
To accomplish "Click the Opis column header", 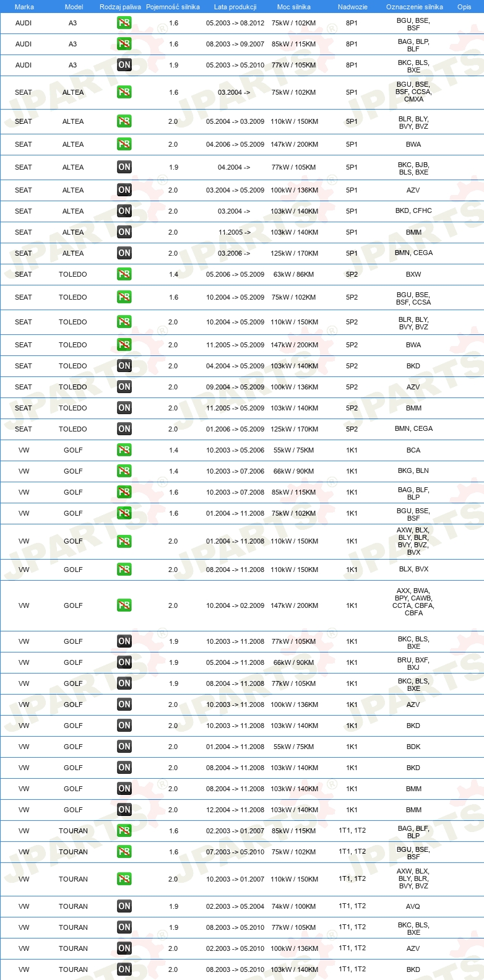I will [464, 7].
